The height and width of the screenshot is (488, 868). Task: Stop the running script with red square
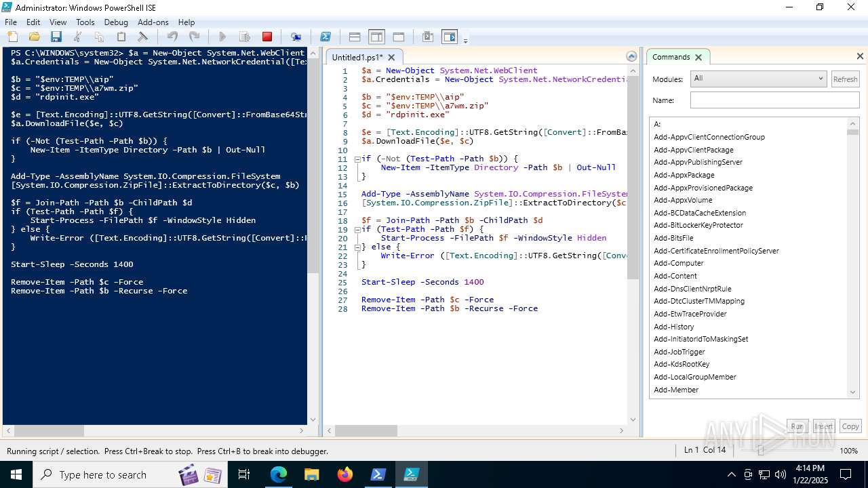pos(267,37)
